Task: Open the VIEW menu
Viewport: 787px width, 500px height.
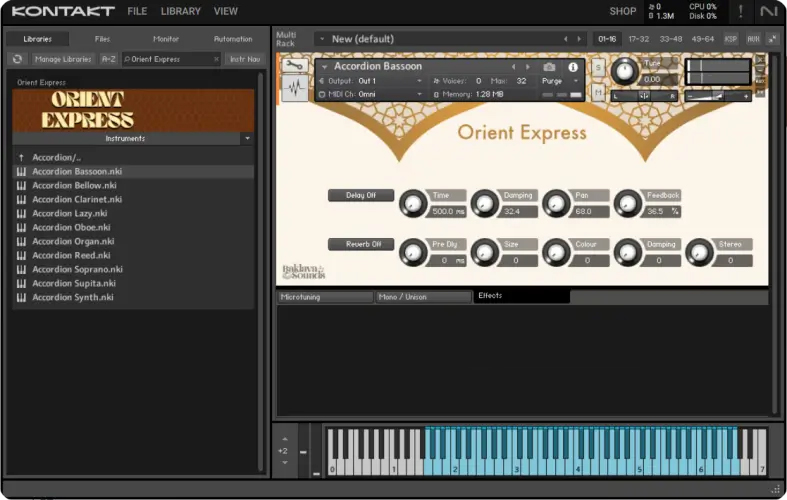Action: (x=225, y=11)
